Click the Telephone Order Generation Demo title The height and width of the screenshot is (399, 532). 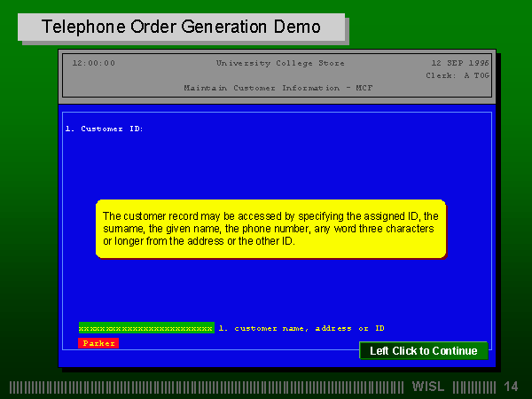click(181, 27)
